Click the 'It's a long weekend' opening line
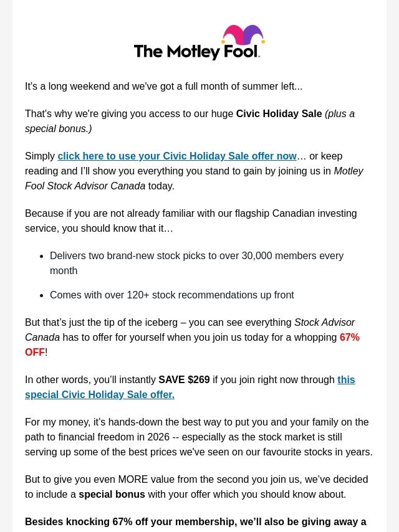399x532 pixels. pyautogui.click(x=164, y=87)
